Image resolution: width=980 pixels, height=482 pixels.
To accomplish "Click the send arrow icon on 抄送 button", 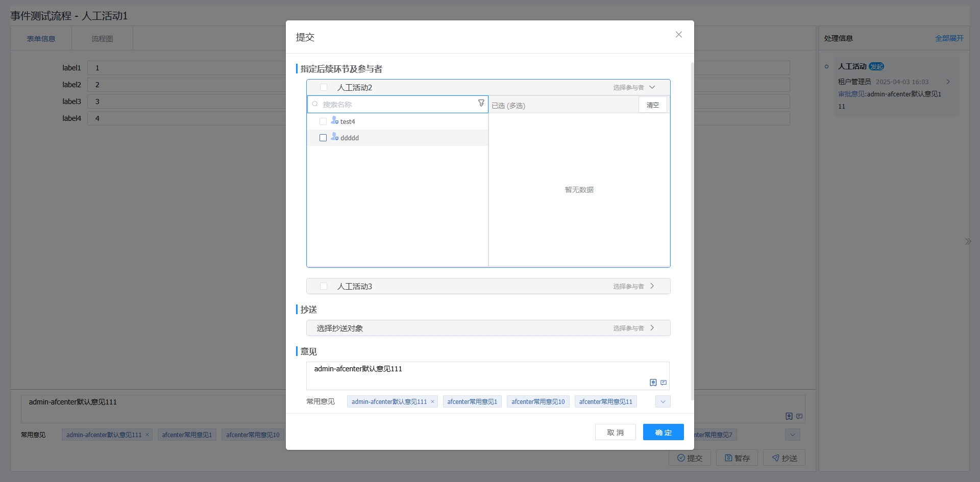I will 774,458.
